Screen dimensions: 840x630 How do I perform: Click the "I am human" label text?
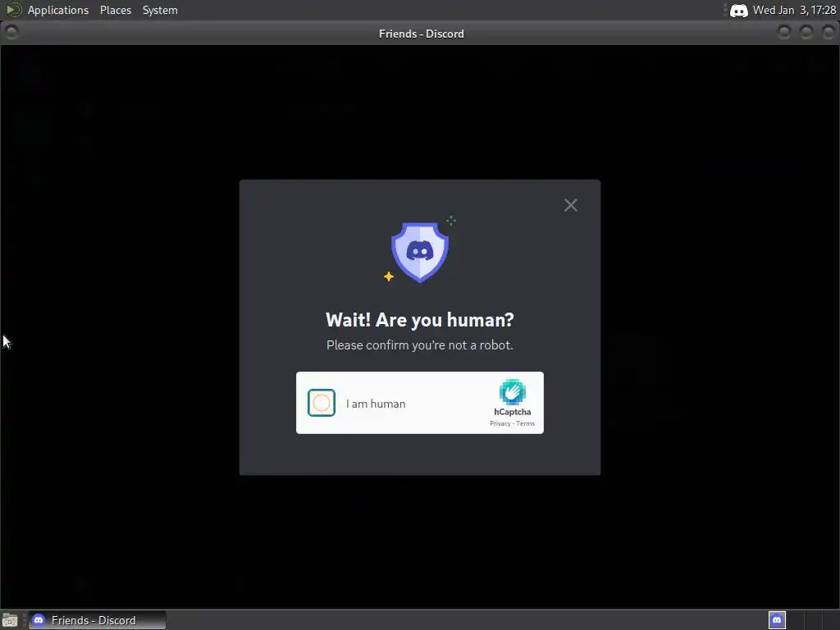376,404
